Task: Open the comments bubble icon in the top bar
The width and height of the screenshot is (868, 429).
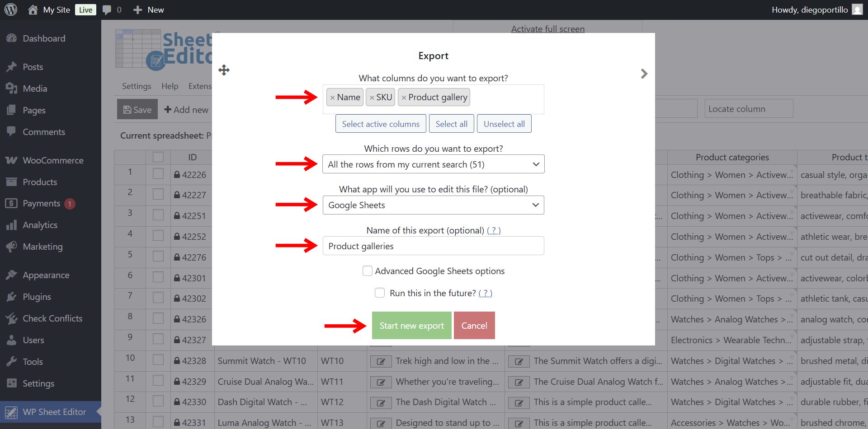Action: [107, 9]
